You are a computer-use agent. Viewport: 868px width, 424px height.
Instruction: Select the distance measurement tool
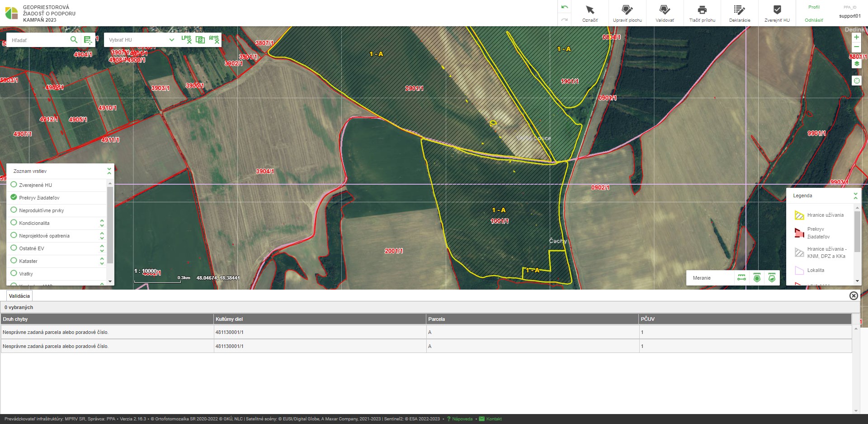coord(741,278)
